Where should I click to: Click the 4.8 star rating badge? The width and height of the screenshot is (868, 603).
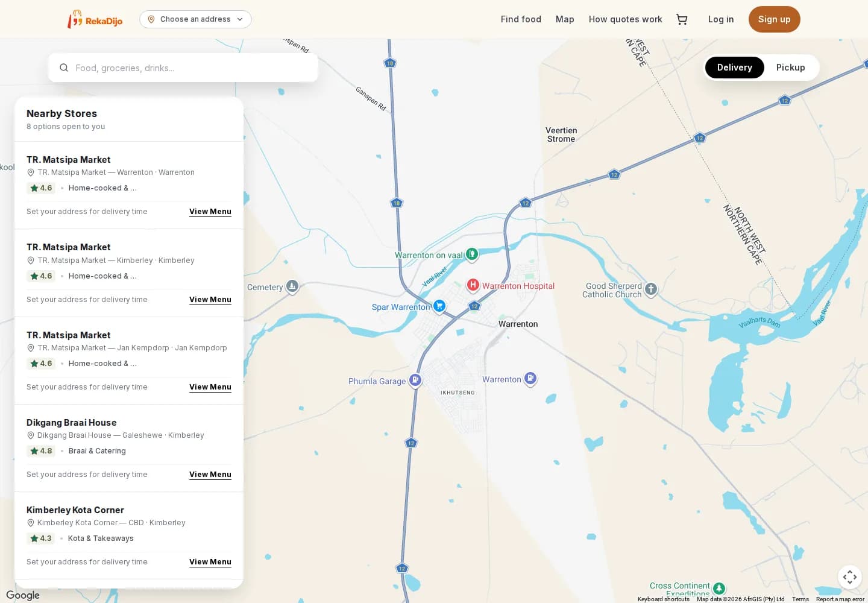41,451
